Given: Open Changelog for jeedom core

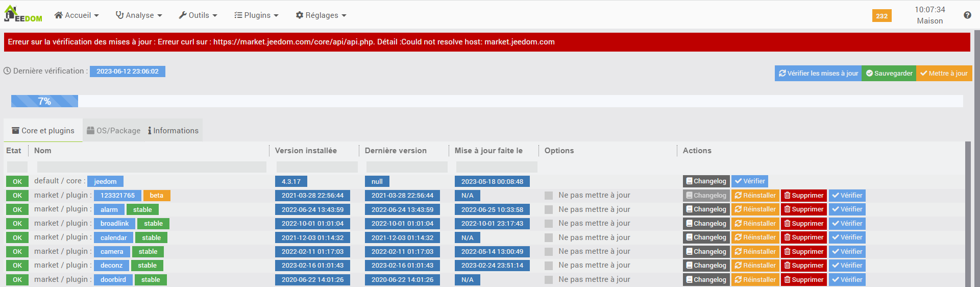Looking at the screenshot, I should point(706,181).
